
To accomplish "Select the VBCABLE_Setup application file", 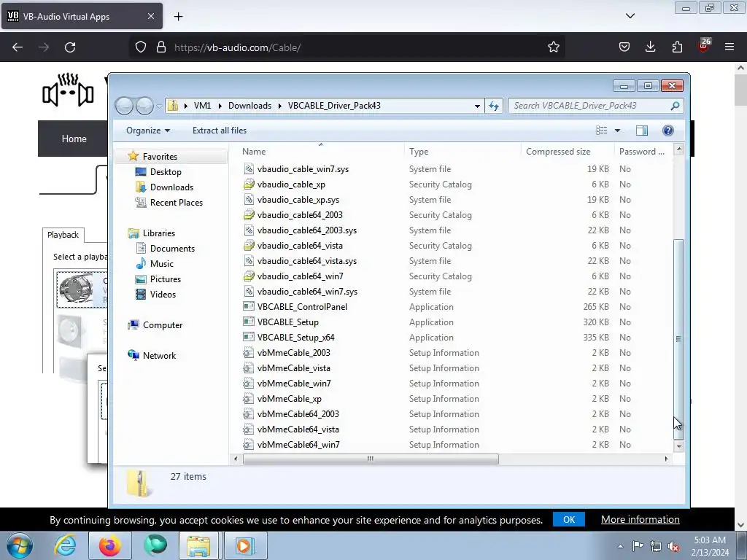I will coord(287,322).
